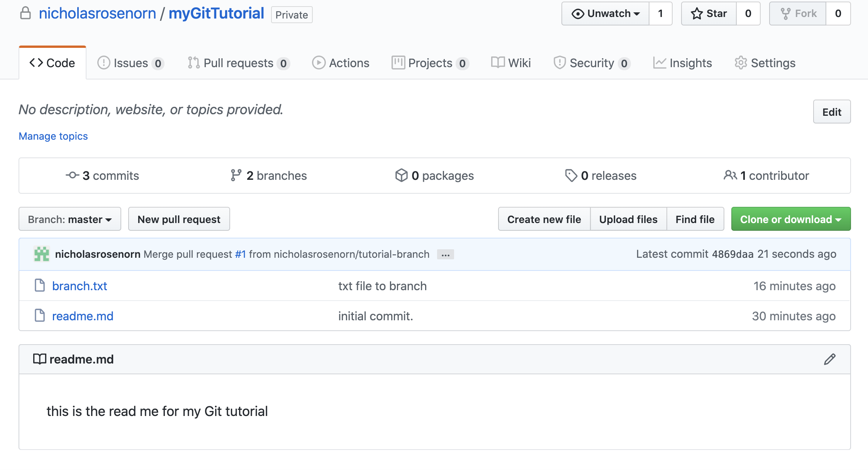Click the latest commit hash 4869daa

point(732,254)
